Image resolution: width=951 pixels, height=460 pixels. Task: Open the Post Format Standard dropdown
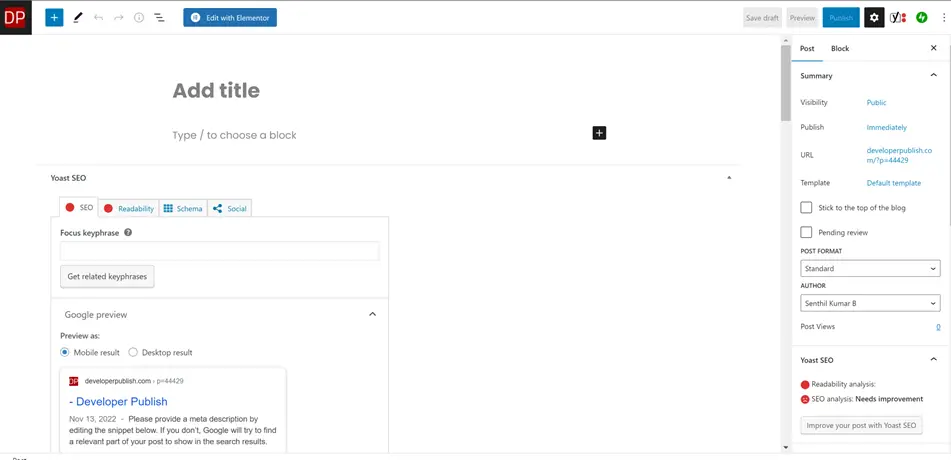pos(870,268)
